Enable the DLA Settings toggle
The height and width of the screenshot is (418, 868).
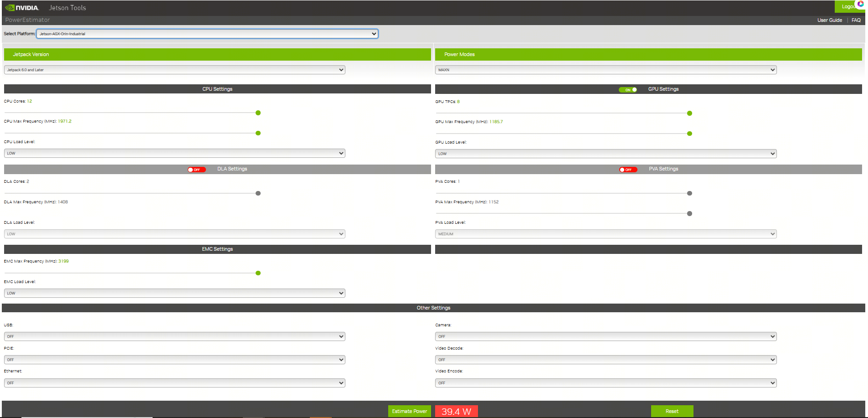[x=197, y=170]
